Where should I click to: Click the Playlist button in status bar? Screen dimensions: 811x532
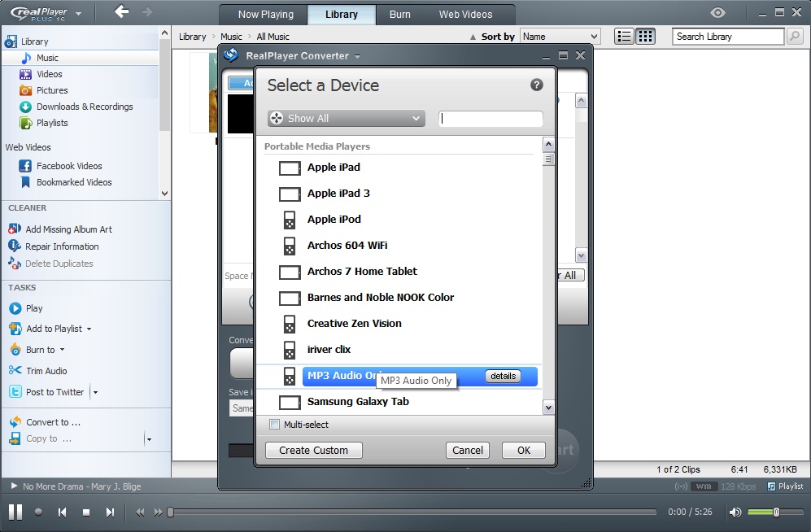pyautogui.click(x=785, y=486)
